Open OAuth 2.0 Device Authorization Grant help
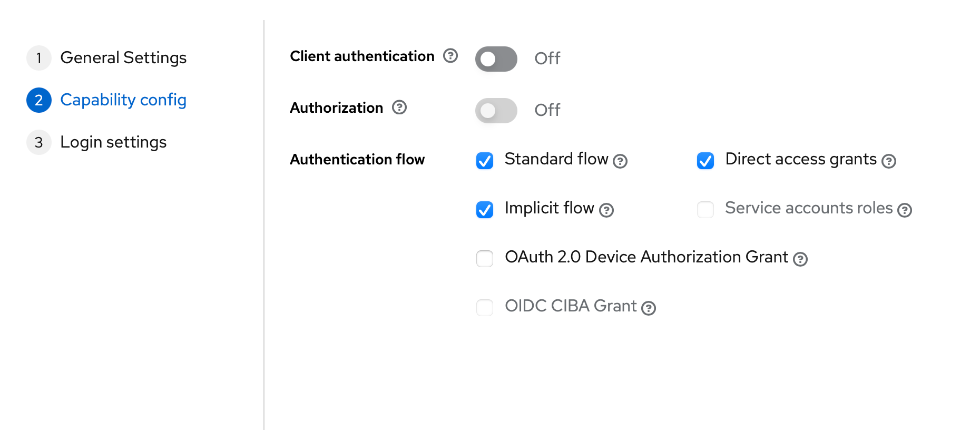 pyautogui.click(x=800, y=259)
